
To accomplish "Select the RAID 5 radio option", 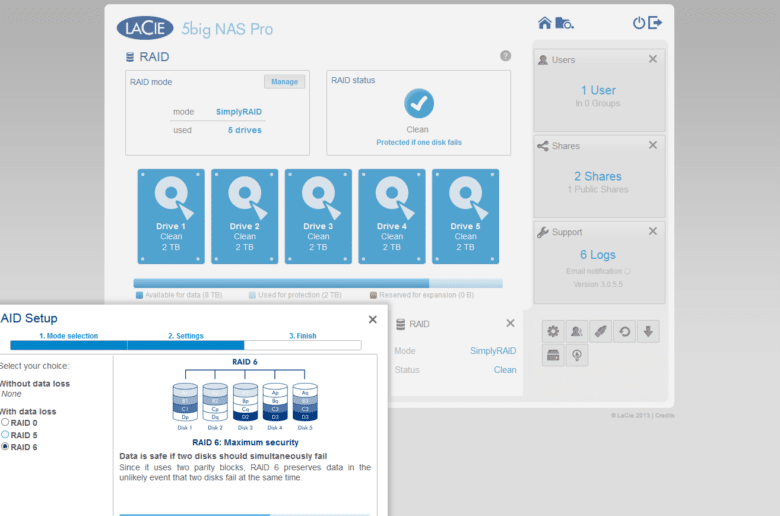I will [5, 434].
